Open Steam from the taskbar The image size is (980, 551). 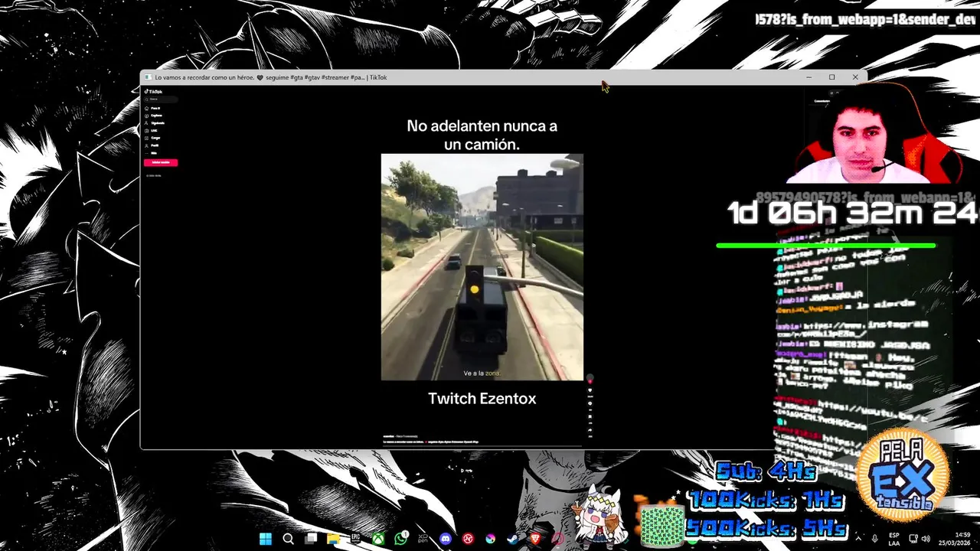pyautogui.click(x=512, y=540)
